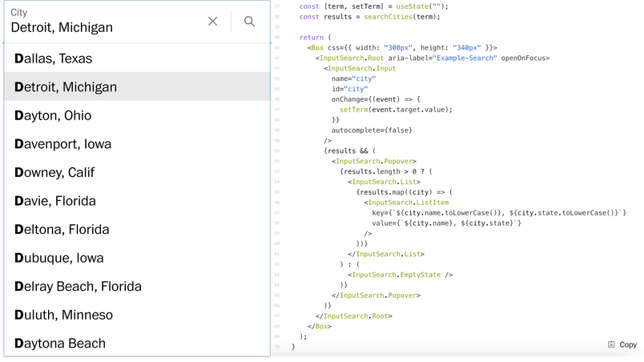Copy the code snippet with Copy button

pyautogui.click(x=622, y=344)
